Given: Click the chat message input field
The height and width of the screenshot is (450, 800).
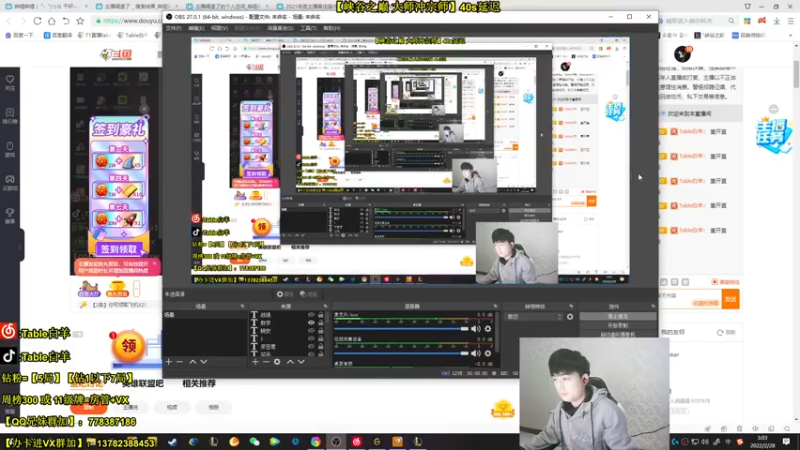Looking at the screenshot, I should (690, 299).
